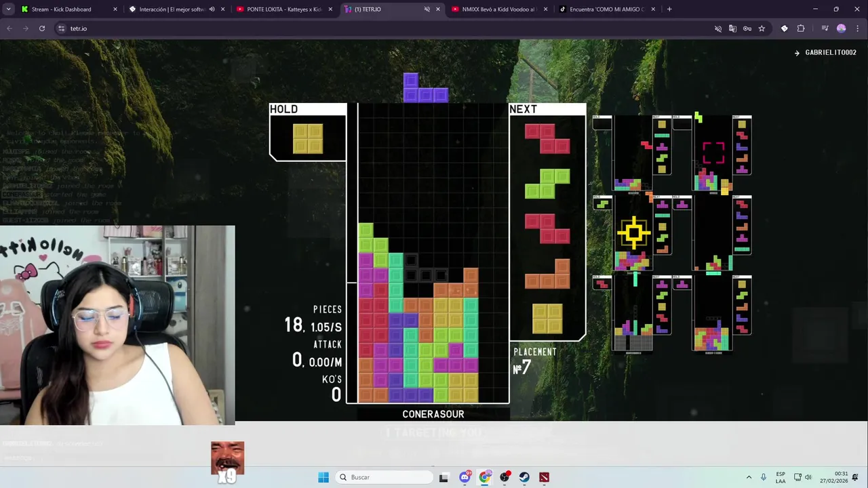The image size is (868, 488).
Task: Click the PLACEMENT №7 indicator
Action: click(535, 361)
